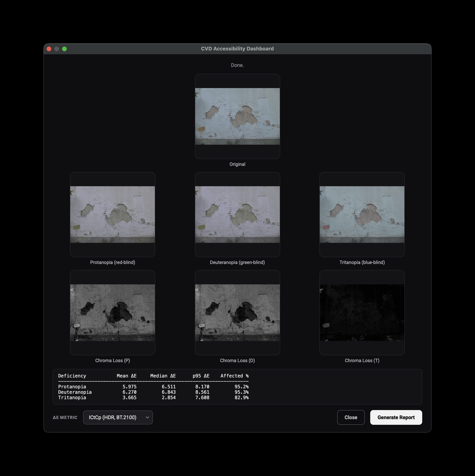Click the 'Tritanopia (blue-blind)' caption
475x476 pixels.
pos(362,262)
